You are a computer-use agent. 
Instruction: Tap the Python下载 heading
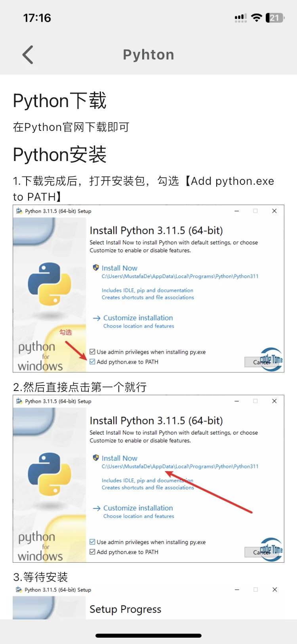[x=60, y=101]
